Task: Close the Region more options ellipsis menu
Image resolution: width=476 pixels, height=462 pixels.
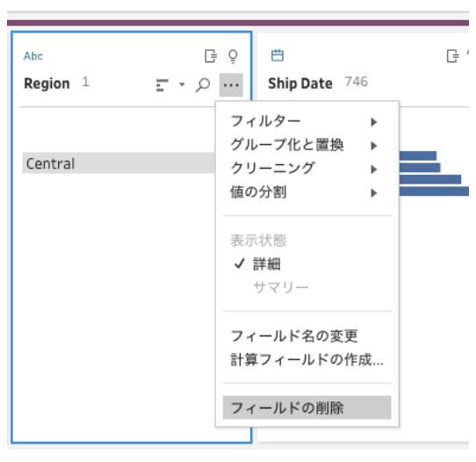Action: 231,84
